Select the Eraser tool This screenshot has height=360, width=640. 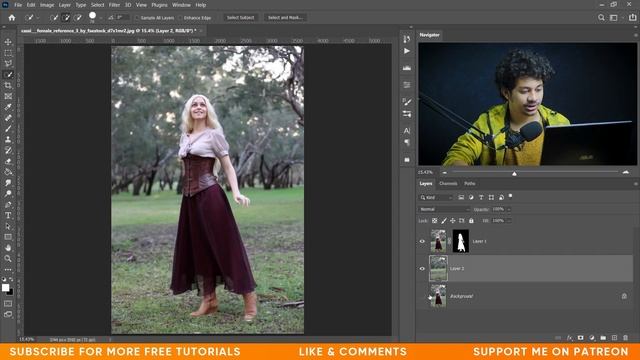tap(8, 161)
